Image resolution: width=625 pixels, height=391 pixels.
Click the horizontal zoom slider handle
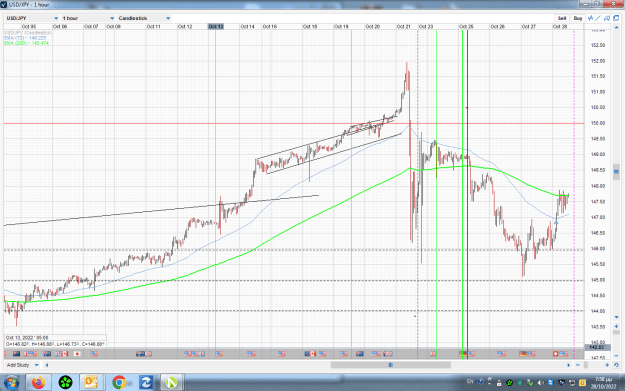[x=586, y=365]
